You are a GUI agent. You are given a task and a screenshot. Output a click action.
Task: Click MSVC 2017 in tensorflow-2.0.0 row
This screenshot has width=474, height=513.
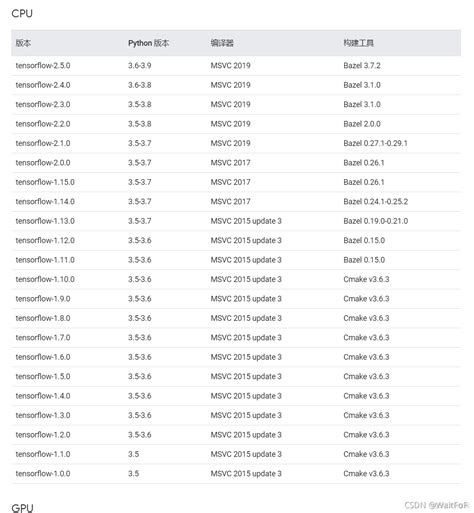coord(230,163)
